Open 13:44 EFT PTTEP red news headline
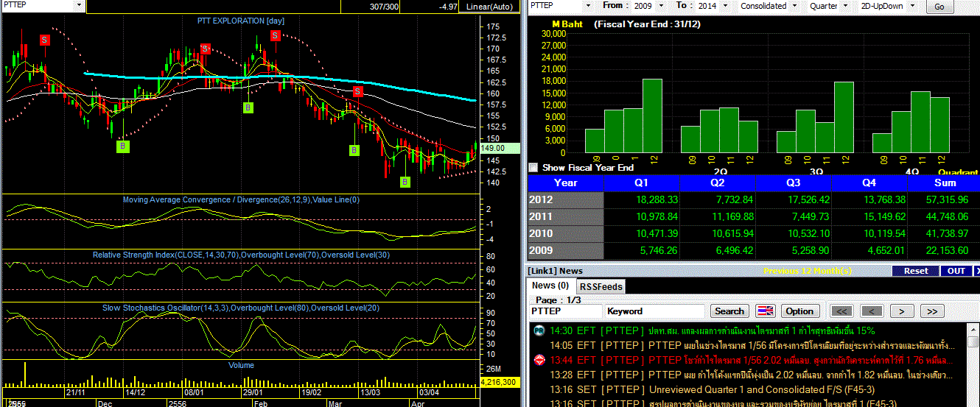Image resolution: width=980 pixels, height=407 pixels. 751,360
